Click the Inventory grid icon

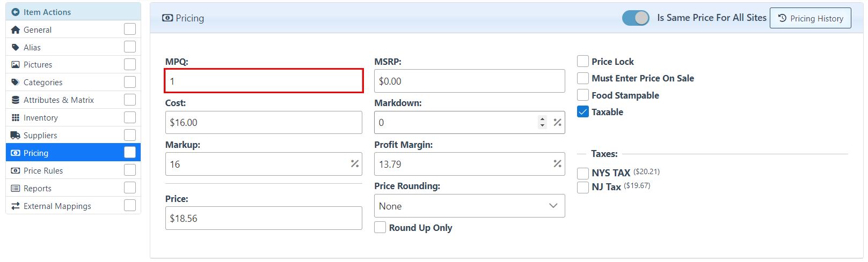coord(16,118)
